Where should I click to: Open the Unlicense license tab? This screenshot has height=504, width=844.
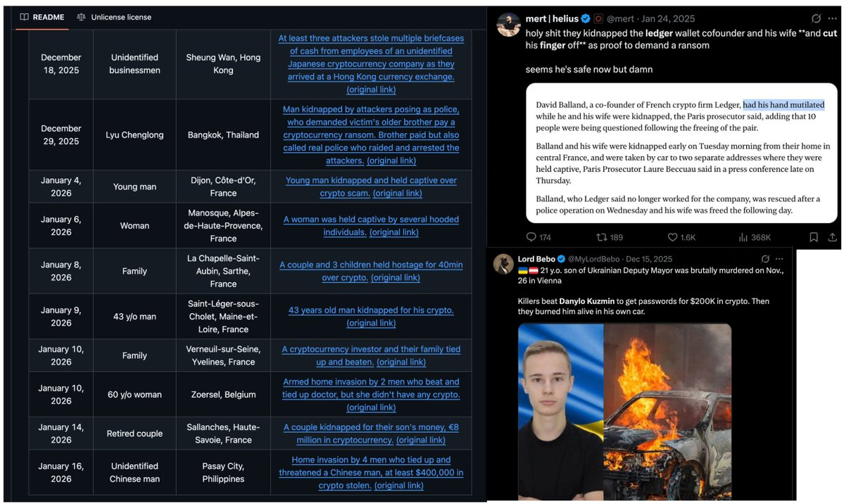coord(114,17)
